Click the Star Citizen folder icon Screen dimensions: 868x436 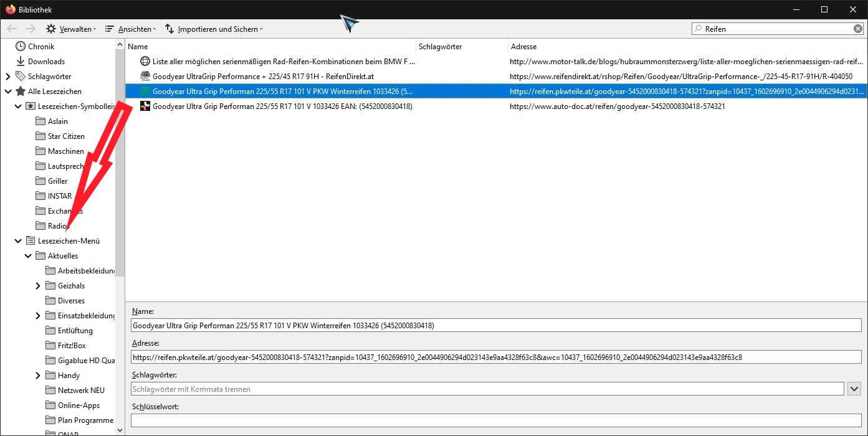click(x=41, y=136)
